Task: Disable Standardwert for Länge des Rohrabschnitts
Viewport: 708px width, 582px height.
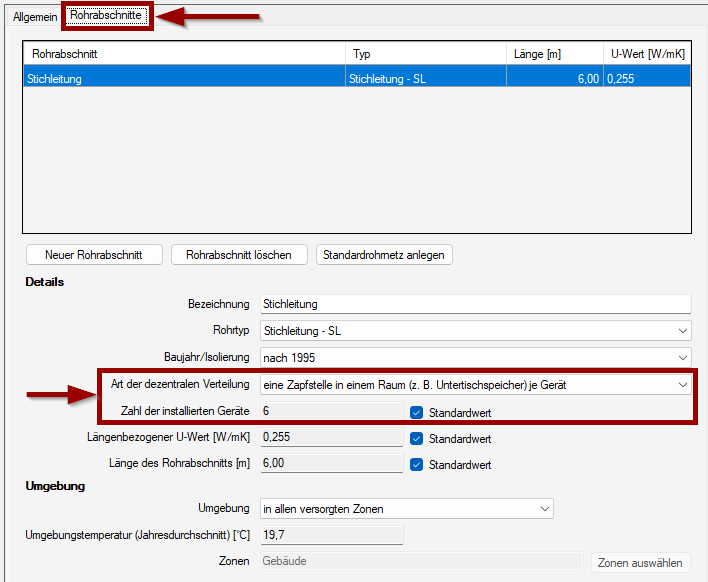Action: (x=417, y=464)
